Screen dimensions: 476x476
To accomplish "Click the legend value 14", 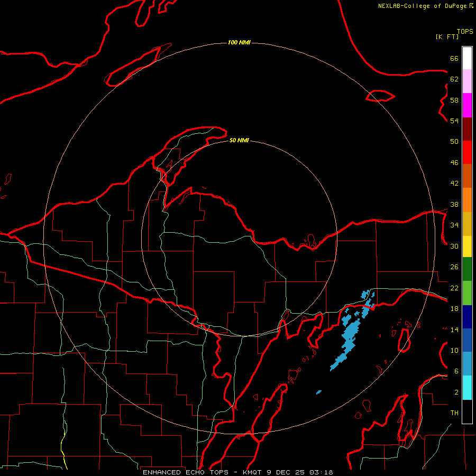I will [454, 329].
